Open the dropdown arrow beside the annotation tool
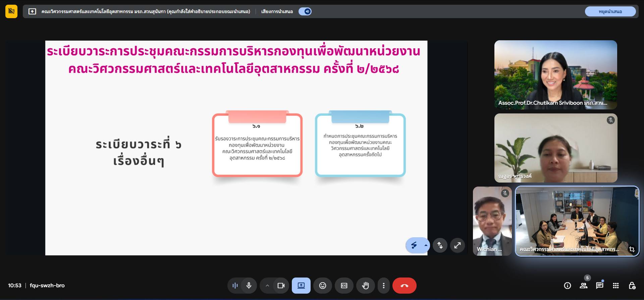Image resolution: width=644 pixels, height=300 pixels. click(x=426, y=245)
